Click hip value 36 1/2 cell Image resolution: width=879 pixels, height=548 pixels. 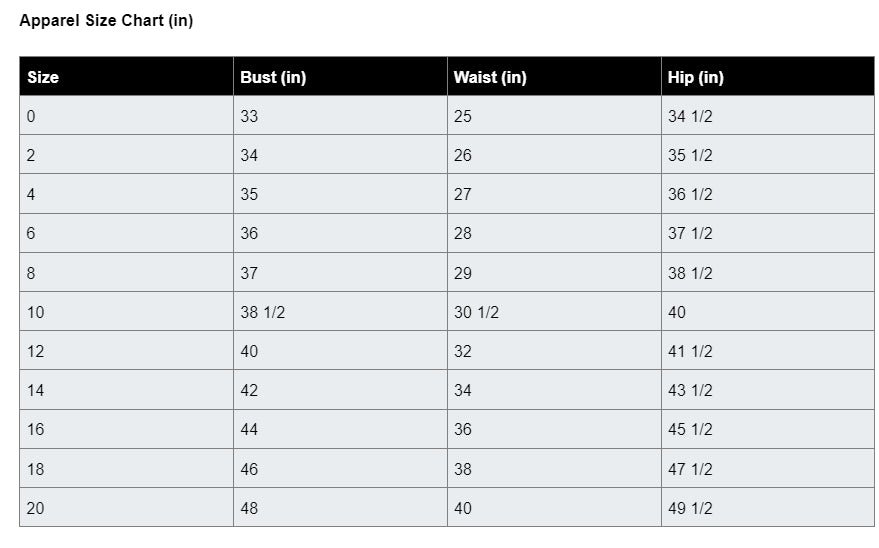pos(690,194)
